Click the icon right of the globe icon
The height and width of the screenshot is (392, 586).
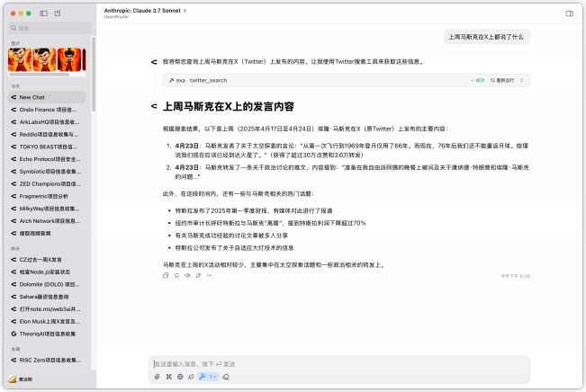point(191,377)
